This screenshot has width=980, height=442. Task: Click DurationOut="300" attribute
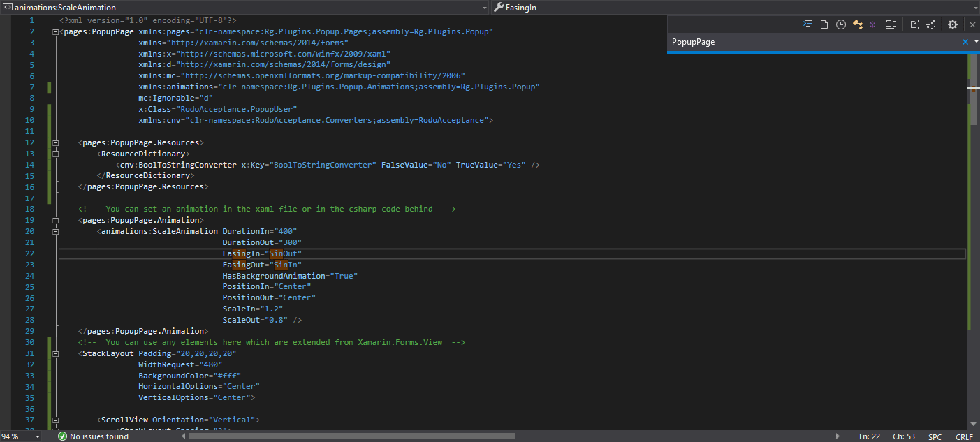262,242
